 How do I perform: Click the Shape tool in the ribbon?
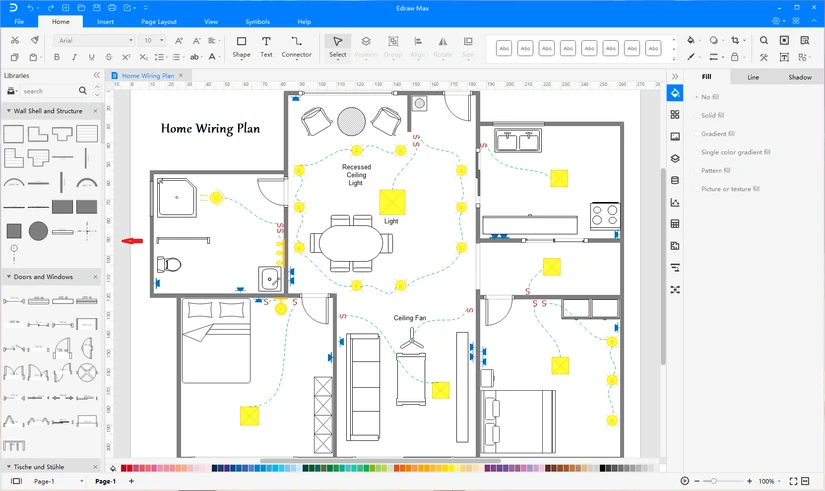(241, 46)
